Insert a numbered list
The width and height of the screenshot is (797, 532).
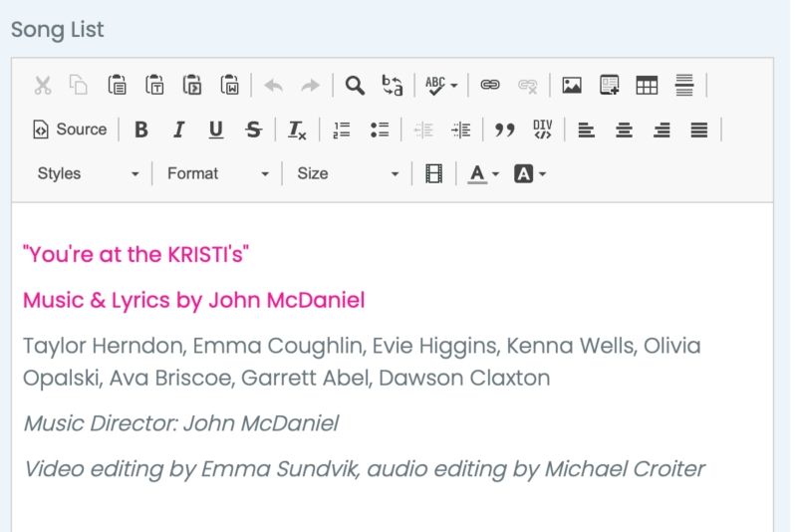(342, 130)
